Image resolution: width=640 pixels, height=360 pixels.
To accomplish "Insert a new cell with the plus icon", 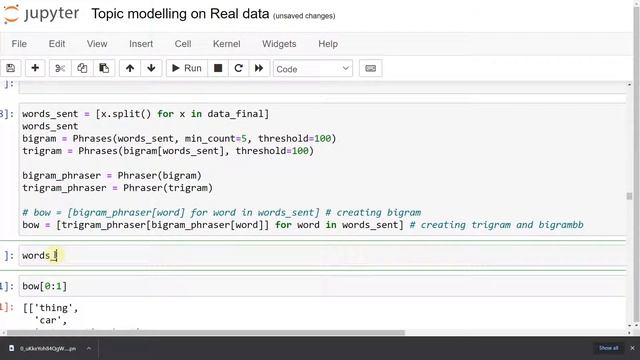I will pos(35,68).
